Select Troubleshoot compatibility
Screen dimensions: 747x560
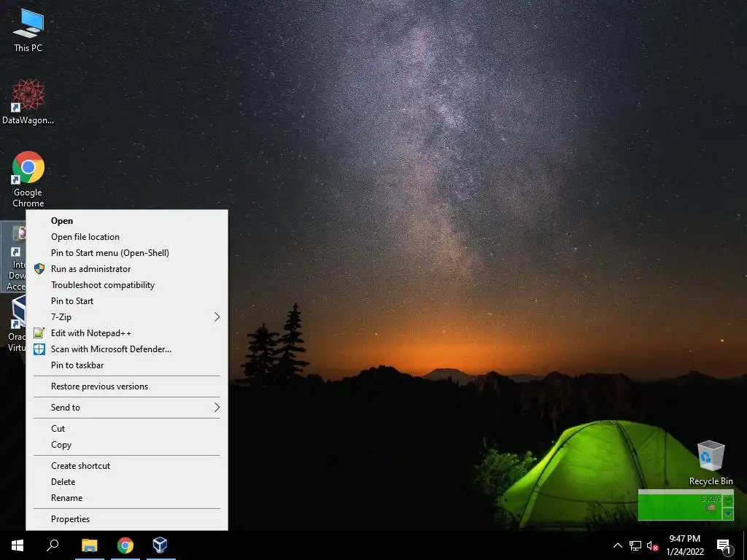coord(127,285)
